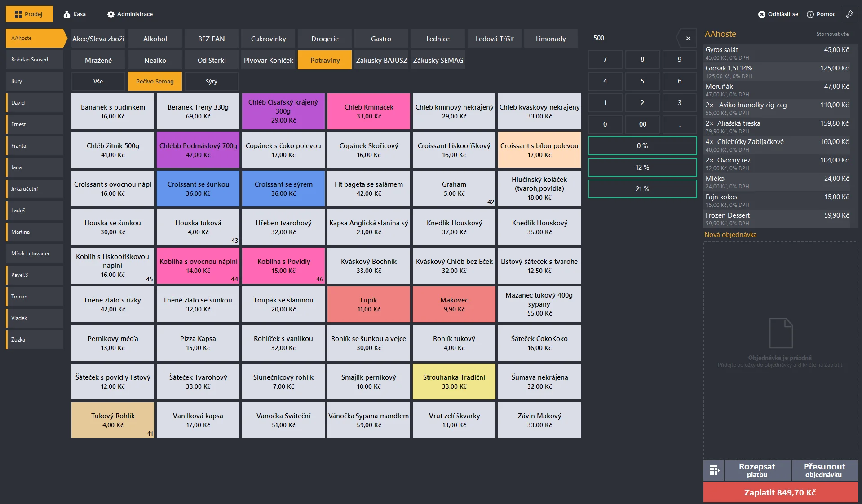Select the Alkohol category

(x=155, y=39)
